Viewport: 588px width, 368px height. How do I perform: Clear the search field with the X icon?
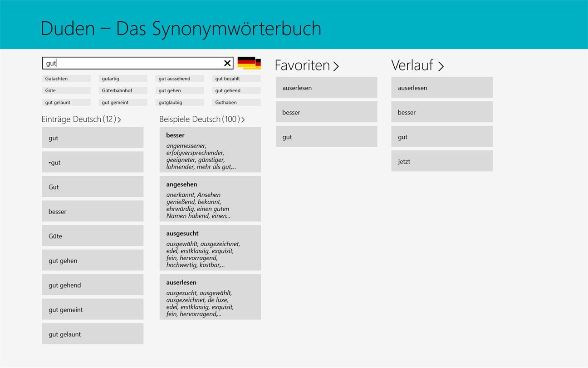(227, 63)
